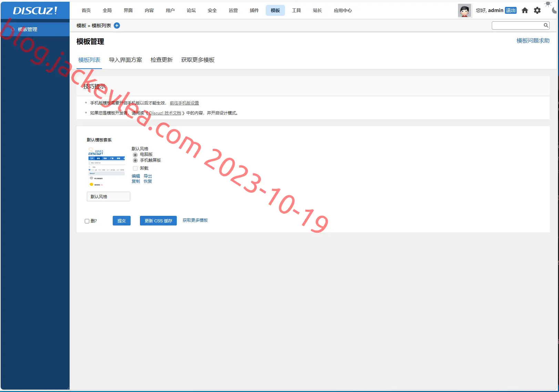Screen dimensions: 559x392
Task: Go to site home via house icon
Action: pos(525,10)
